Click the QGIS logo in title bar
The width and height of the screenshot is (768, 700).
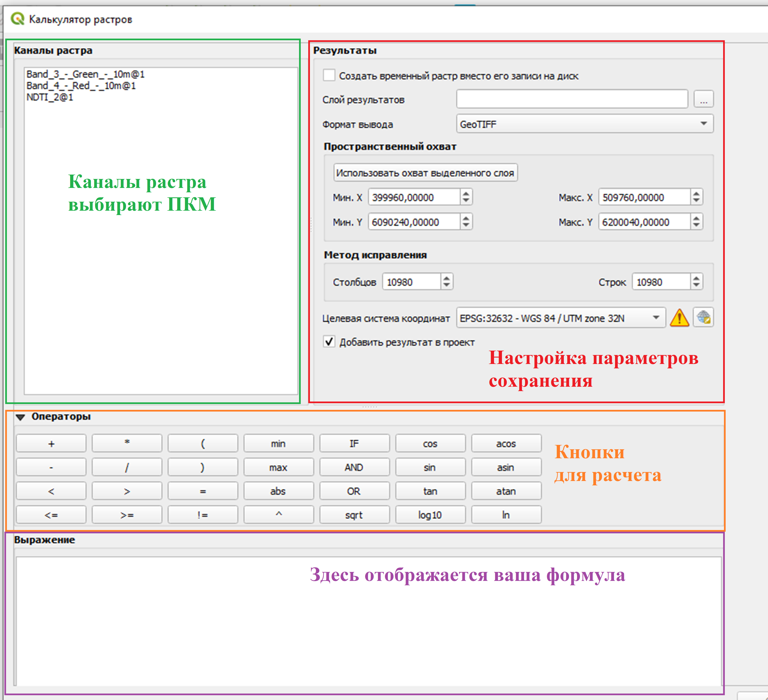click(x=18, y=19)
